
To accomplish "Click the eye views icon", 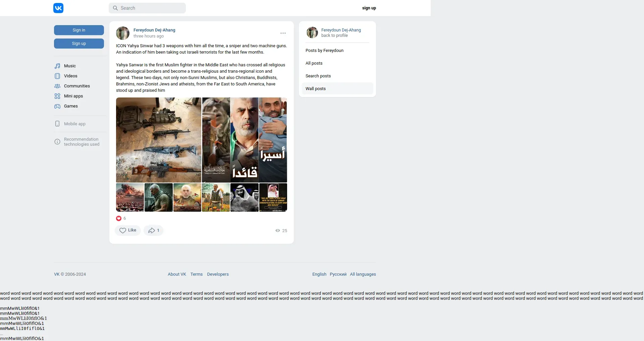I will [278, 230].
